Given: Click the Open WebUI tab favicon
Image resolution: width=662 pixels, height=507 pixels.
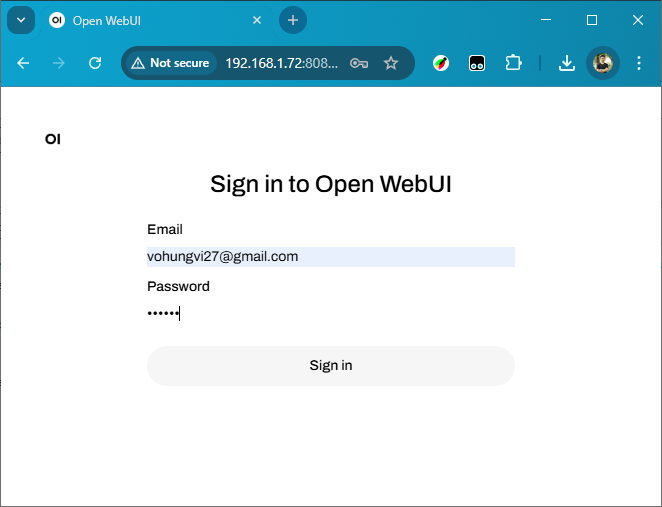Looking at the screenshot, I should [x=57, y=20].
